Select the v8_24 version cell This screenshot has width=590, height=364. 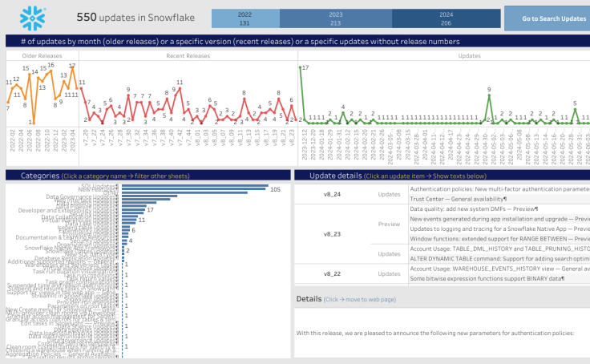[x=332, y=194]
